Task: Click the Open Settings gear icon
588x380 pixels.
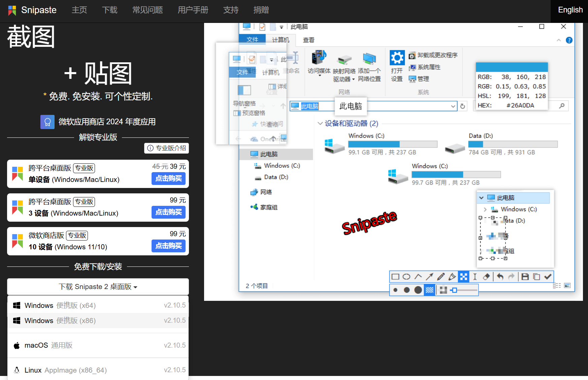Action: tap(397, 58)
